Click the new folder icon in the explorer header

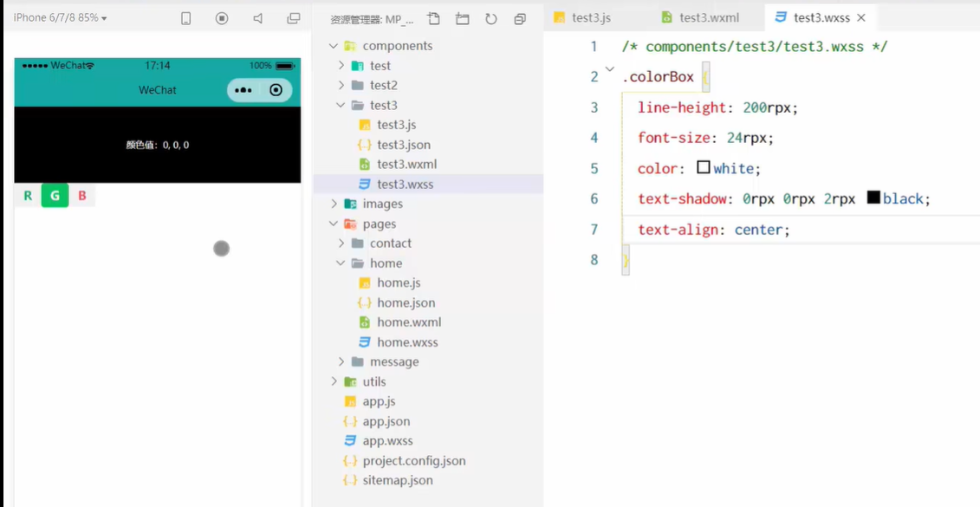click(x=462, y=19)
